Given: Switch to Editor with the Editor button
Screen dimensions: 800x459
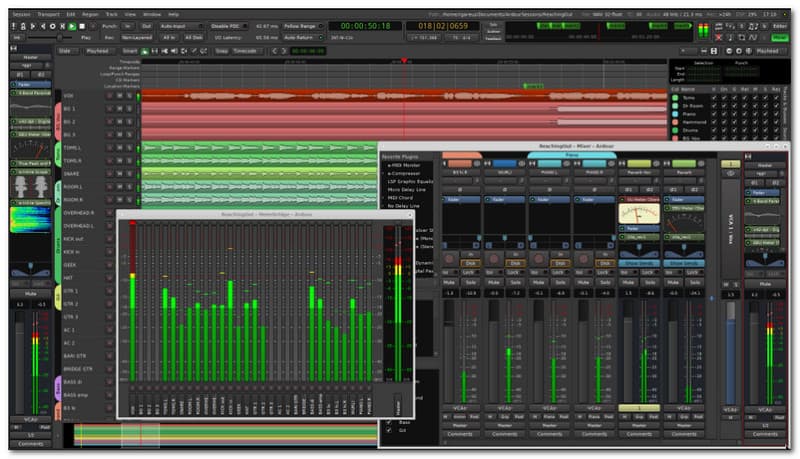Looking at the screenshot, I should pos(779,26).
